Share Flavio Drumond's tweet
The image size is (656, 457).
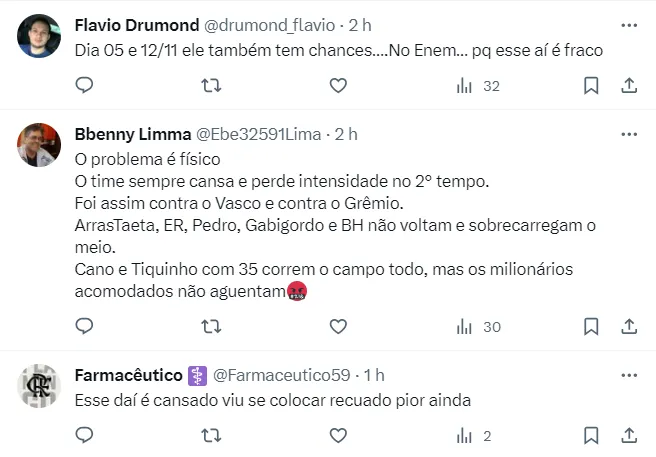[x=629, y=86]
